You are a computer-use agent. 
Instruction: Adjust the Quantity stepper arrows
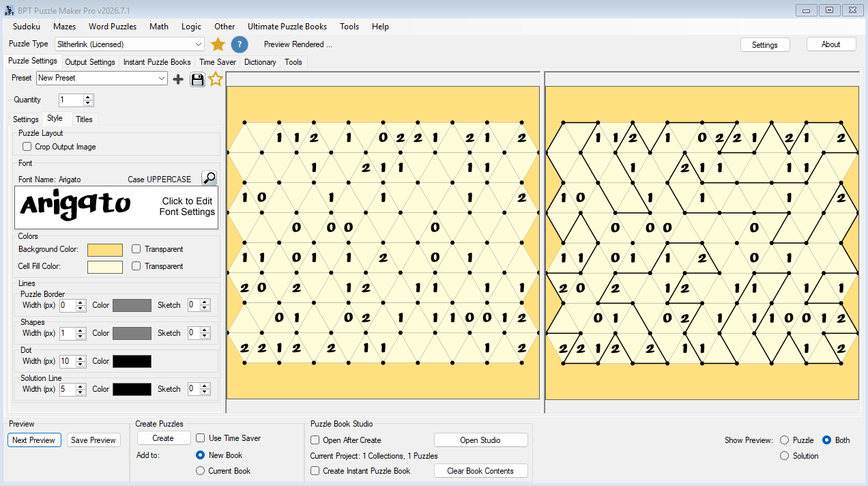click(88, 100)
